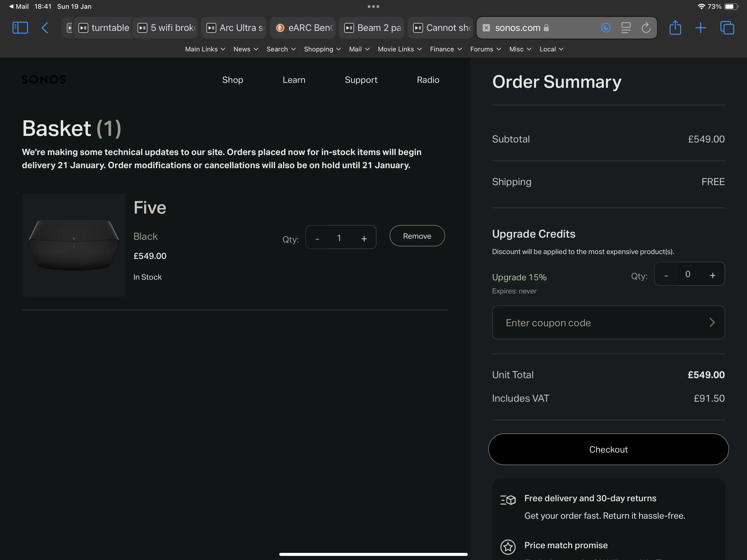Increase Five quantity with plus
The height and width of the screenshot is (560, 747).
pos(364,239)
